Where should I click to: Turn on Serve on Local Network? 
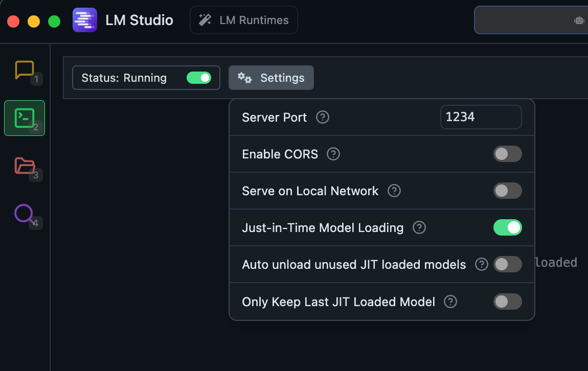click(x=507, y=191)
